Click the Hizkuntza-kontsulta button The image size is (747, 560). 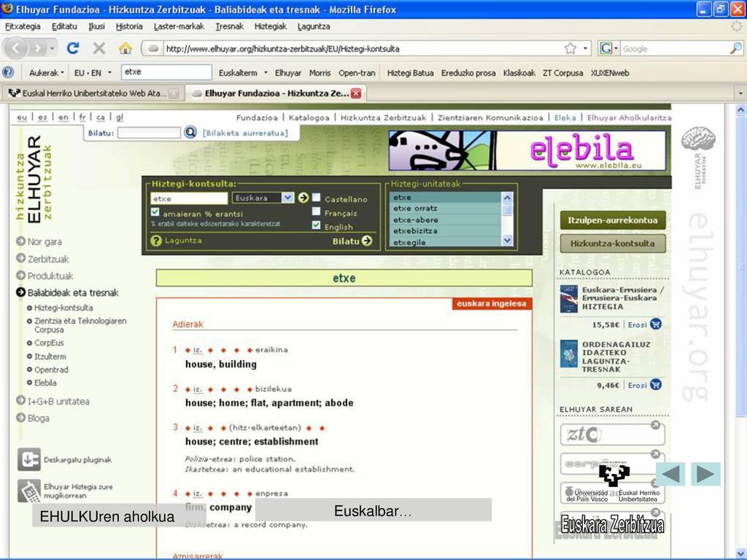612,243
